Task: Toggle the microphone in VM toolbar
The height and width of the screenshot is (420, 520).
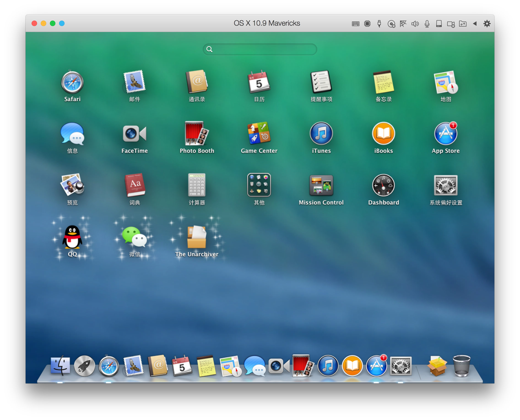Action: (x=427, y=24)
